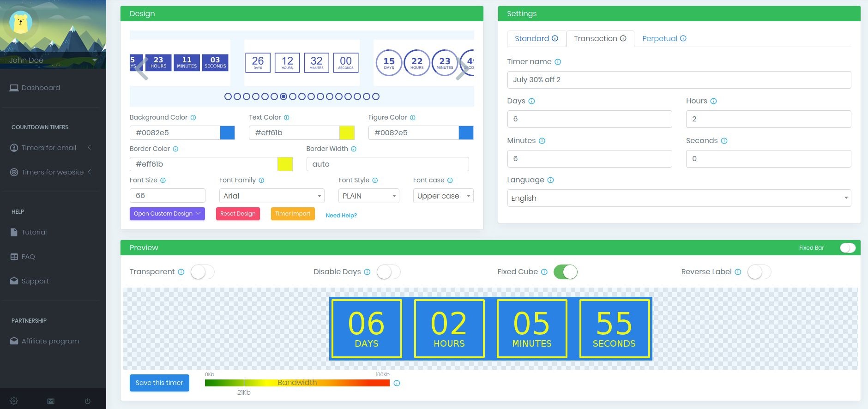Switch to the Transaction tab

click(x=600, y=39)
